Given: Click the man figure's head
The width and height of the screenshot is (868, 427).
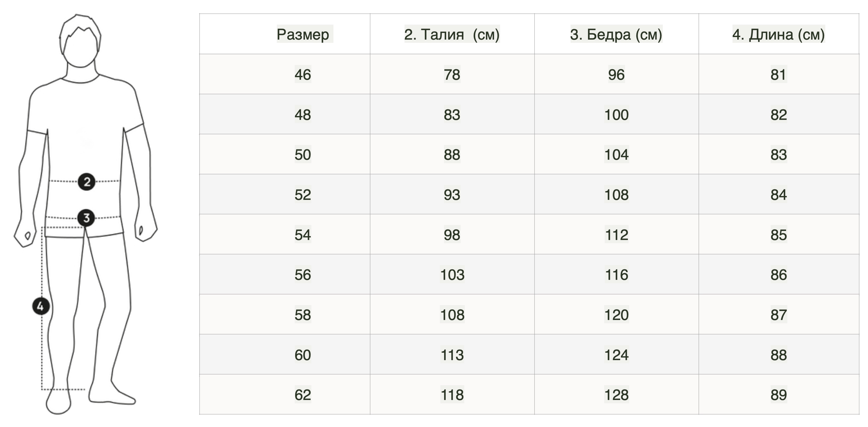Looking at the screenshot, I should [x=80, y=41].
